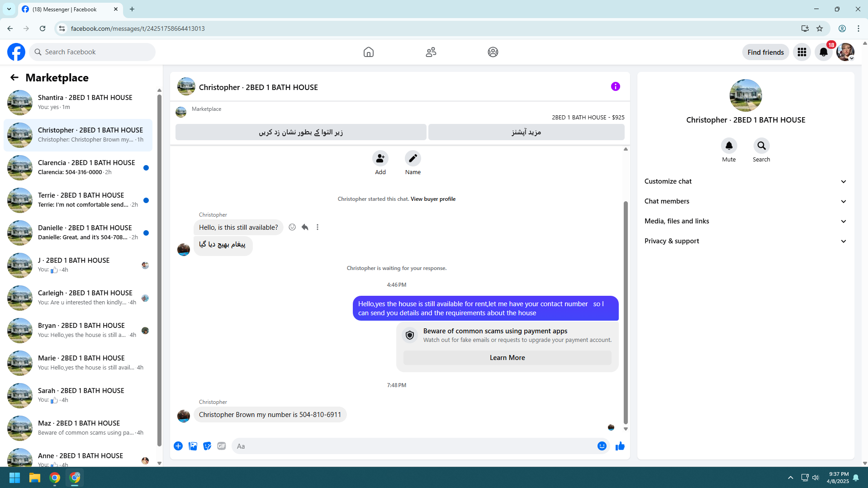868x488 pixels.
Task: Send a thumbs up like
Action: click(x=620, y=446)
